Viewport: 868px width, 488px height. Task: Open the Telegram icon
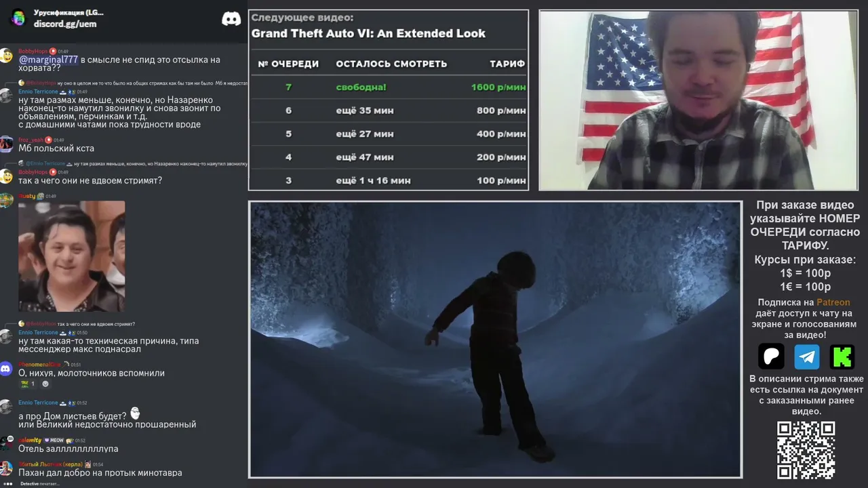[x=807, y=357]
